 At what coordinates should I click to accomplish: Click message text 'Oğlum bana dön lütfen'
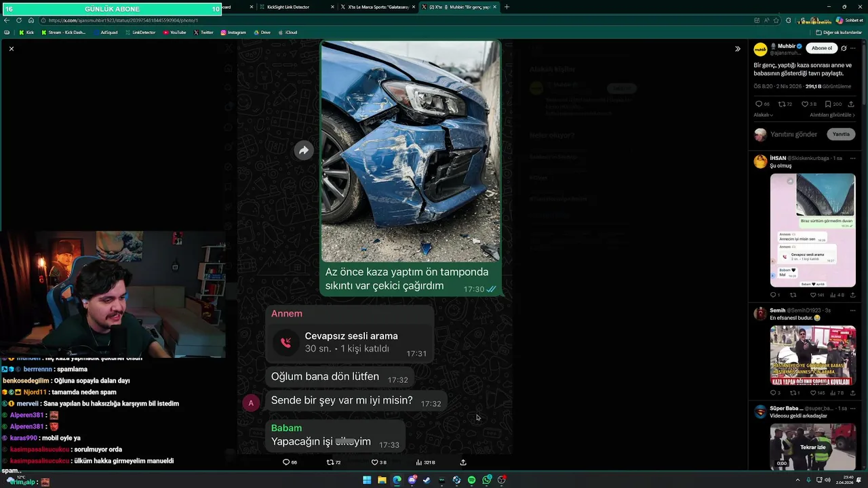tap(325, 377)
